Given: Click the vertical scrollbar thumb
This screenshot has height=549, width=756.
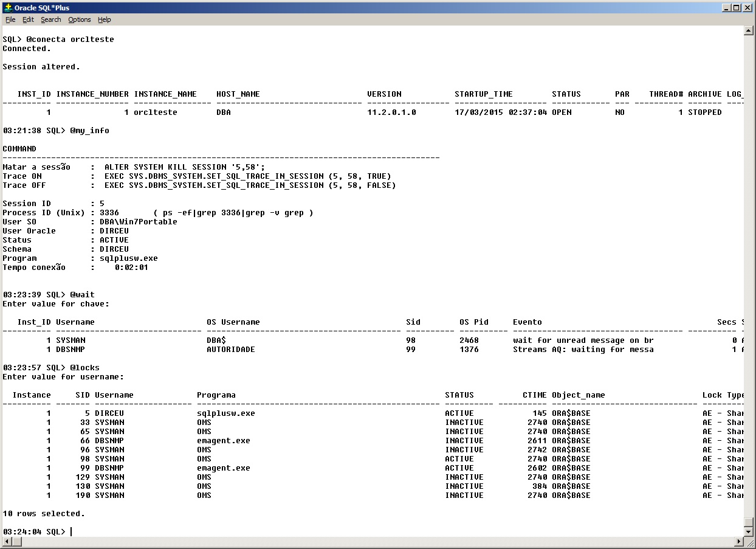Looking at the screenshot, I should click(749, 522).
